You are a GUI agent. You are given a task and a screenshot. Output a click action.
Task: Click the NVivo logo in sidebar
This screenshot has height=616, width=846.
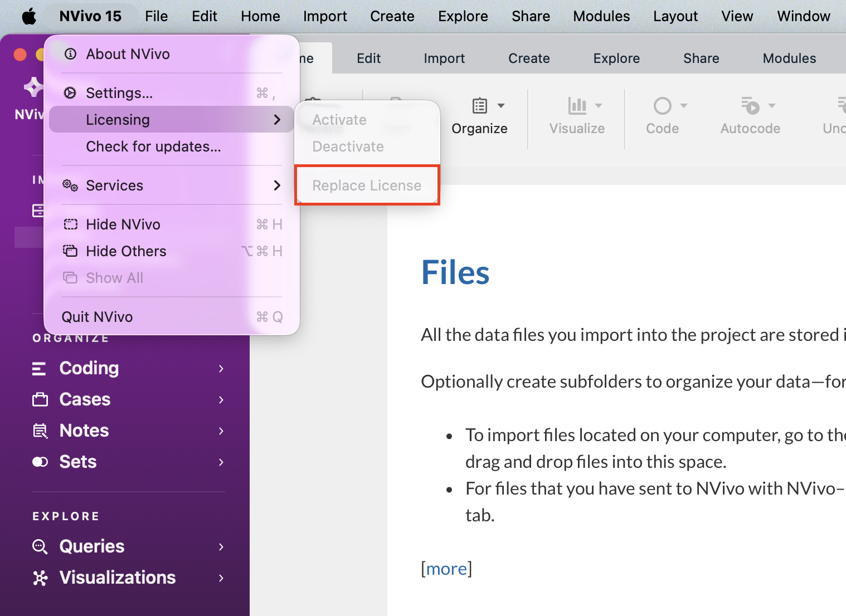click(33, 87)
